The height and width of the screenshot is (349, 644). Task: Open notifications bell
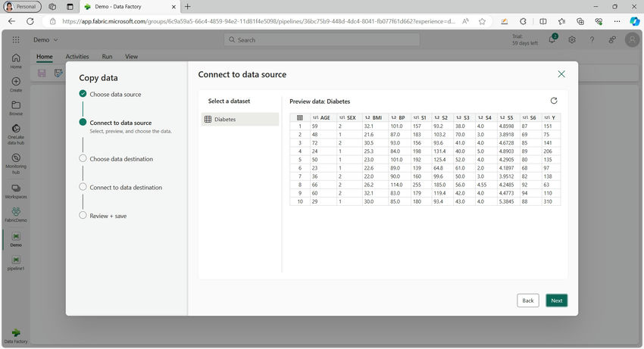(x=552, y=39)
